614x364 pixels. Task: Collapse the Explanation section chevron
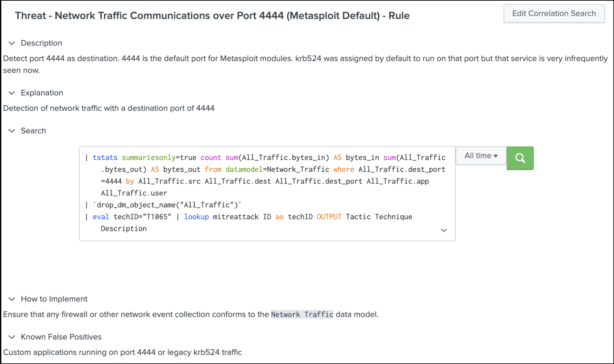point(12,93)
